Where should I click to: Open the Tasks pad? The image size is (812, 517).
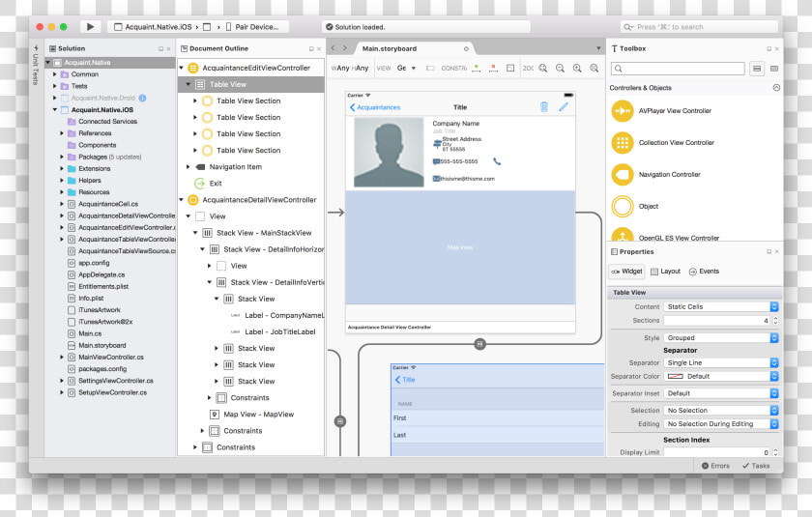(756, 466)
